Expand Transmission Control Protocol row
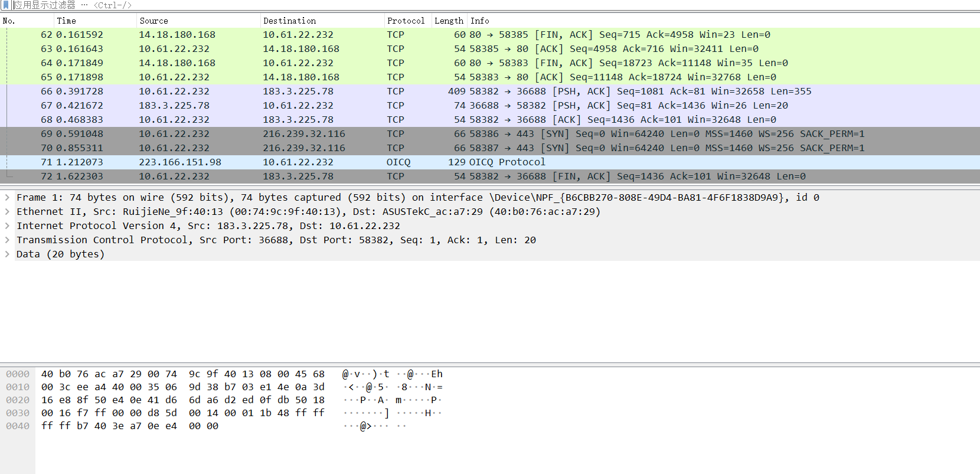 pyautogui.click(x=7, y=240)
